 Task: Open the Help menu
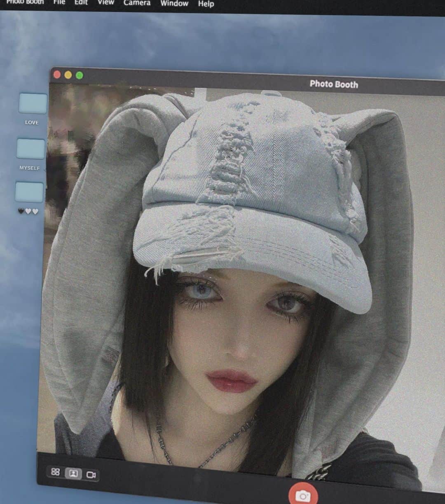[x=206, y=4]
